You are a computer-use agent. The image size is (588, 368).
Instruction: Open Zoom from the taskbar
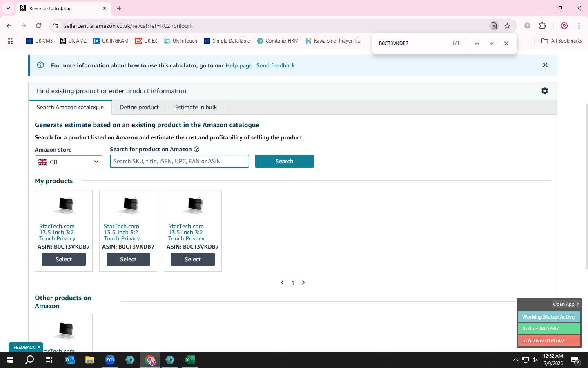point(110,360)
